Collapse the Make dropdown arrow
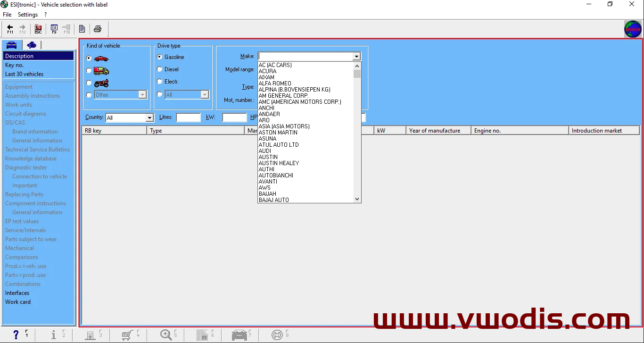The image size is (644, 343). (356, 57)
